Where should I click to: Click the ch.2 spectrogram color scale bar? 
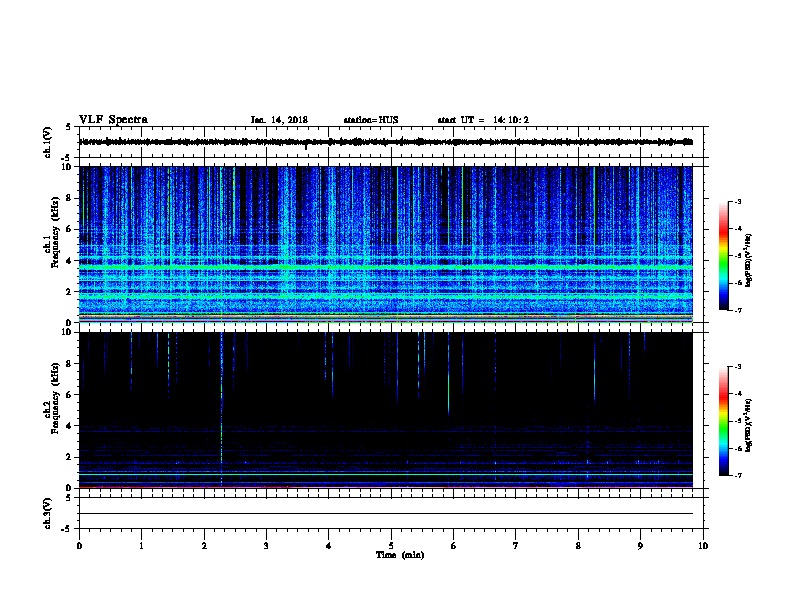[x=723, y=421]
